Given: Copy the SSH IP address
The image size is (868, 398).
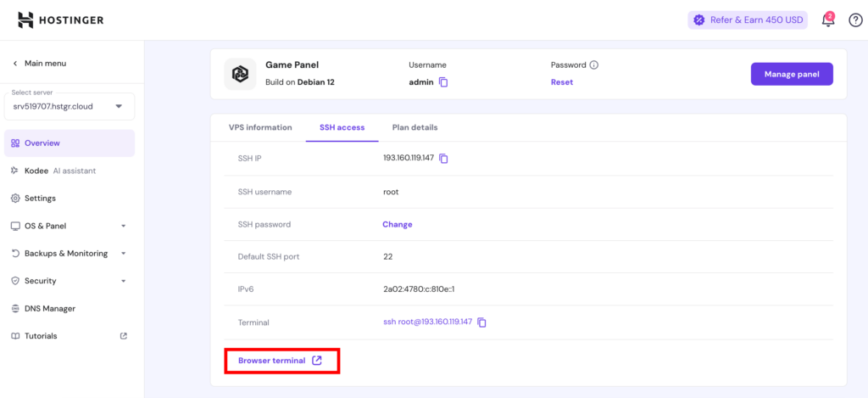Looking at the screenshot, I should pyautogui.click(x=443, y=159).
